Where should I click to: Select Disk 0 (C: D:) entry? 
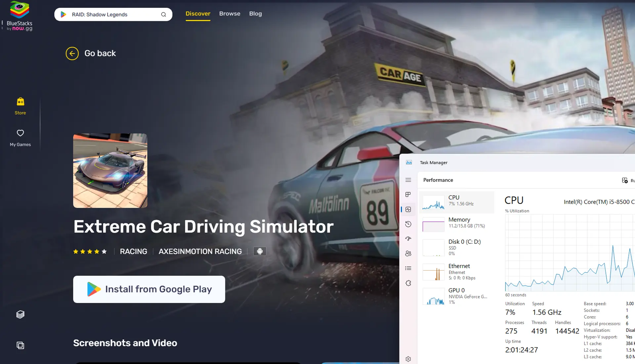(457, 247)
